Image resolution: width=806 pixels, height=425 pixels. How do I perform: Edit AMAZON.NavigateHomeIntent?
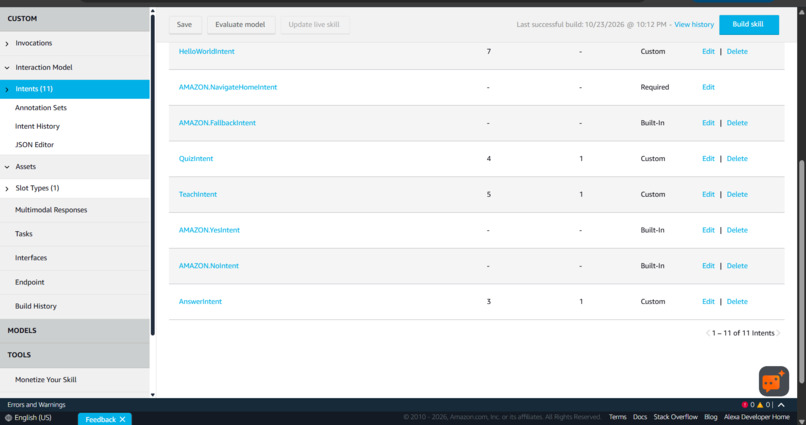pyautogui.click(x=708, y=87)
